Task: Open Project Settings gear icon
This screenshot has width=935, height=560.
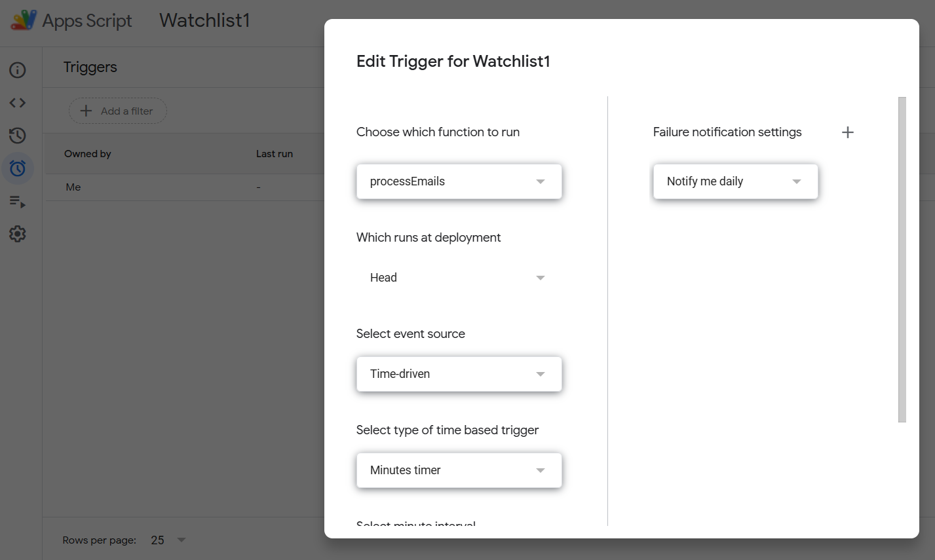Action: (x=18, y=234)
